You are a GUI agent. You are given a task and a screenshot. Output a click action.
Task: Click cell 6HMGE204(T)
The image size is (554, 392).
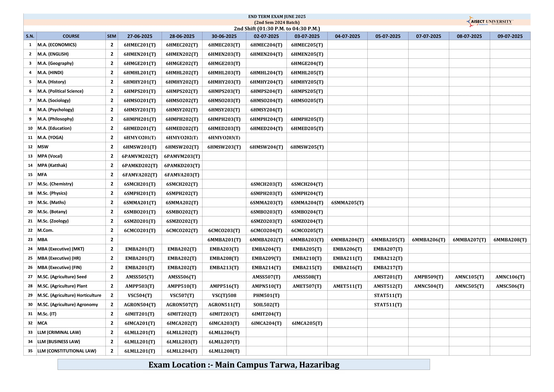tap(307, 63)
